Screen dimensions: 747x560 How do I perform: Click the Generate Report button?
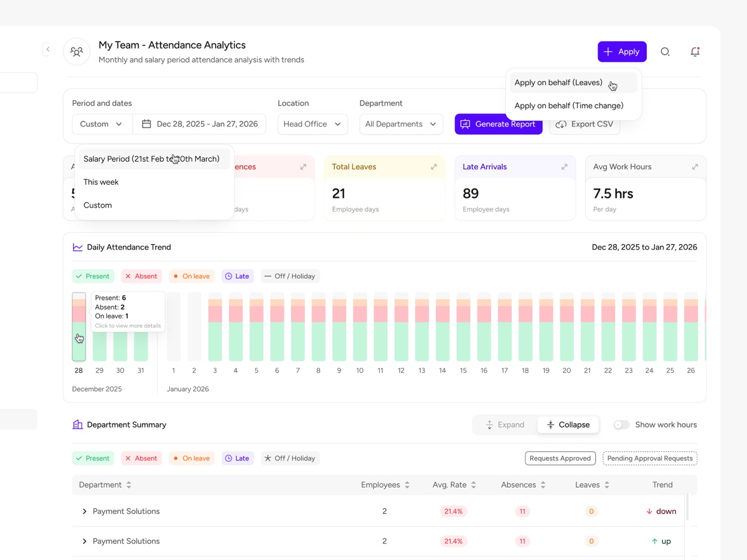499,124
